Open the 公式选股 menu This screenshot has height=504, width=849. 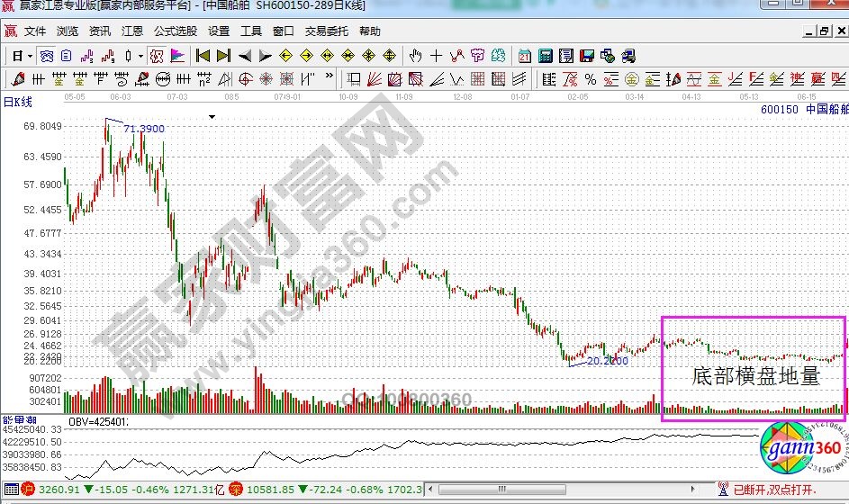pyautogui.click(x=174, y=31)
